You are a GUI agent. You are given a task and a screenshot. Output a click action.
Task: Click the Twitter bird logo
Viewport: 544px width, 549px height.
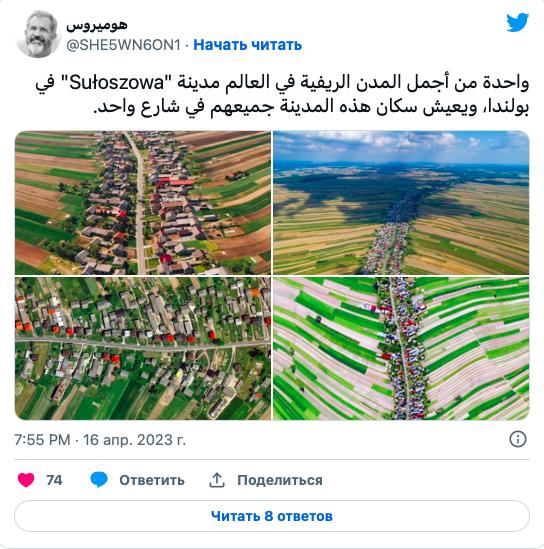pyautogui.click(x=517, y=22)
